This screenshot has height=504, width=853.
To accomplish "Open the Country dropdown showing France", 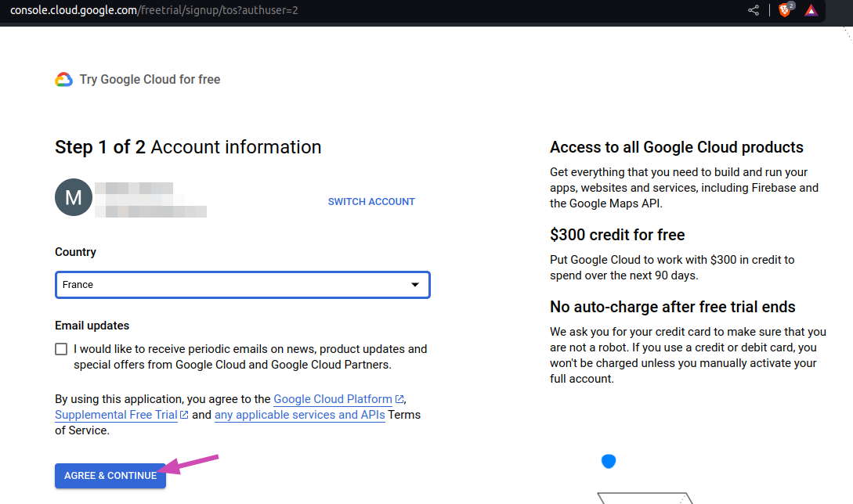I will (x=243, y=285).
